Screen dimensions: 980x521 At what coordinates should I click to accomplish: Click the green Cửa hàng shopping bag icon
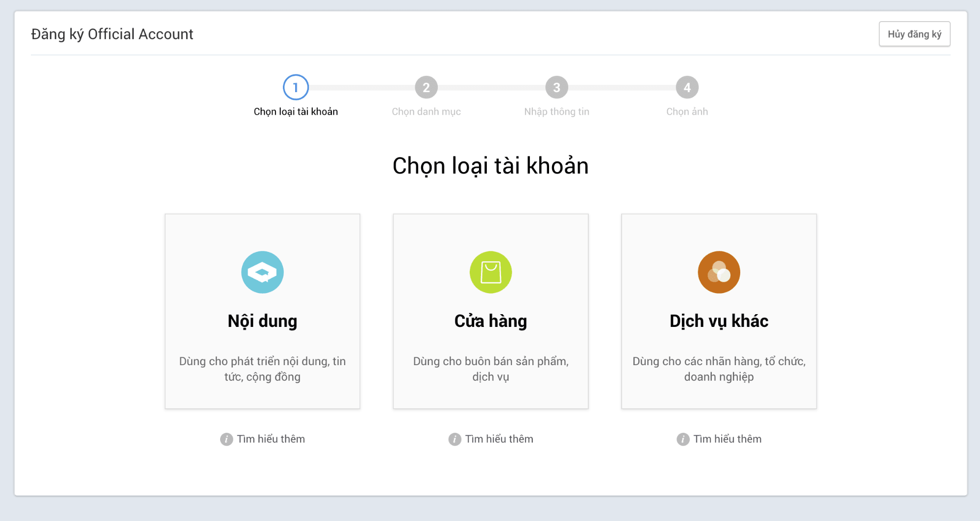[491, 272]
